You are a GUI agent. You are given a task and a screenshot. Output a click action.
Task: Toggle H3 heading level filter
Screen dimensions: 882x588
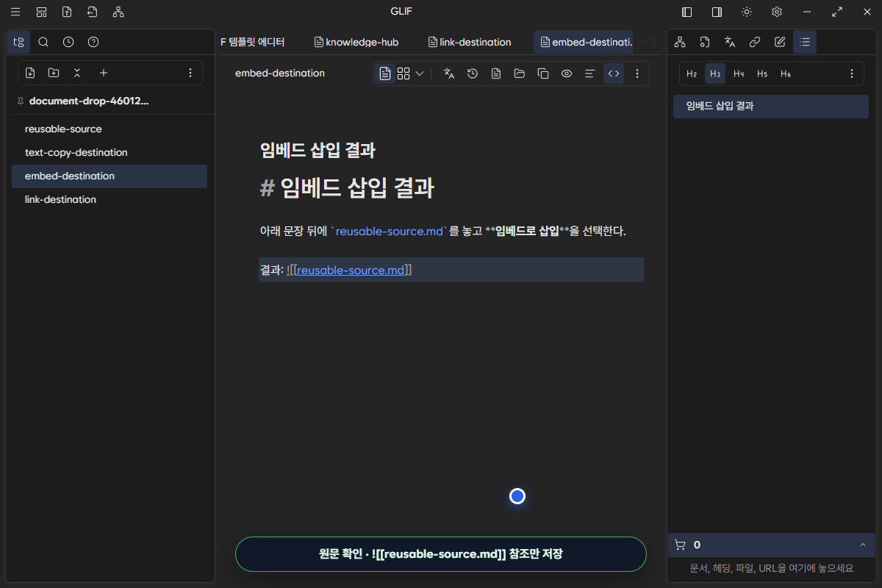tap(715, 73)
